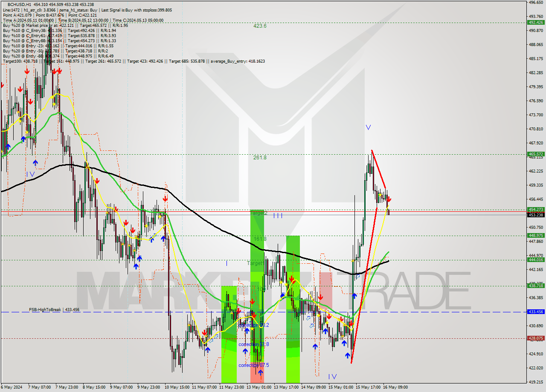Click the 13 May 01:00 time label
Image resolution: width=546 pixels, height=392 pixels.
[258, 387]
